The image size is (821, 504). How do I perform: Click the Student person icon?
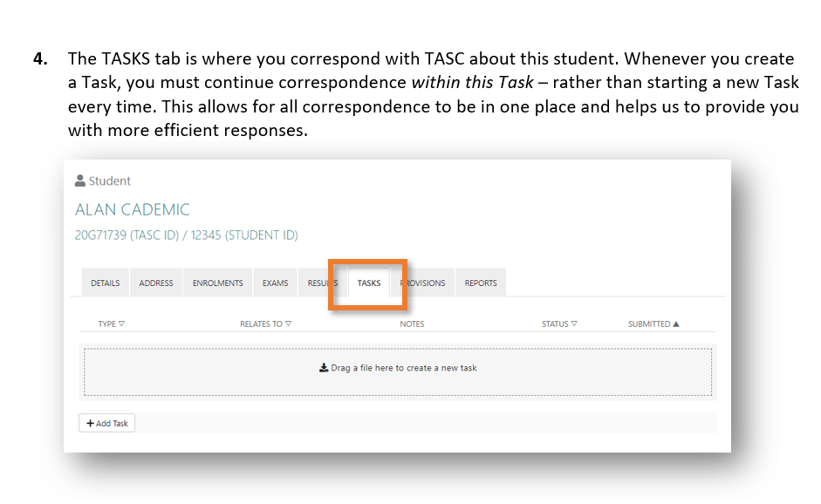click(80, 181)
